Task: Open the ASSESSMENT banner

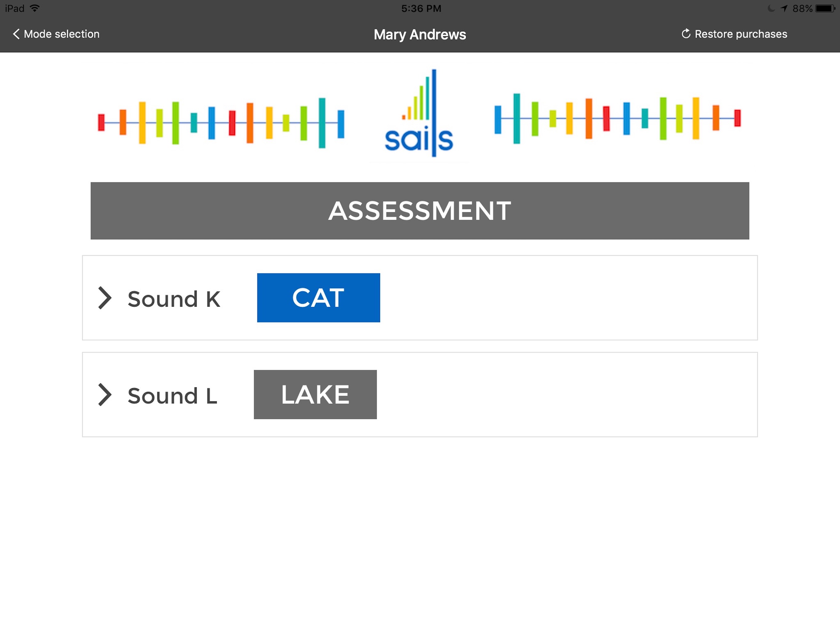Action: [x=420, y=210]
